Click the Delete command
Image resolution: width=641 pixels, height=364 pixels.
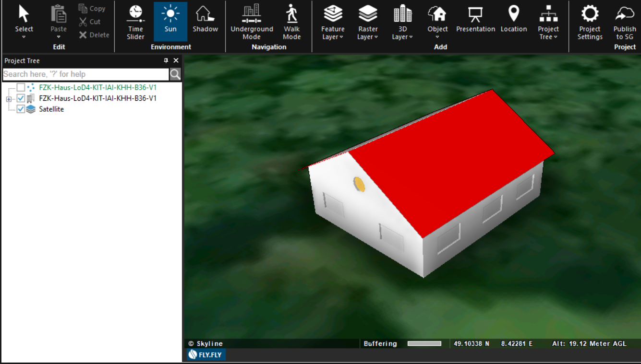(94, 35)
